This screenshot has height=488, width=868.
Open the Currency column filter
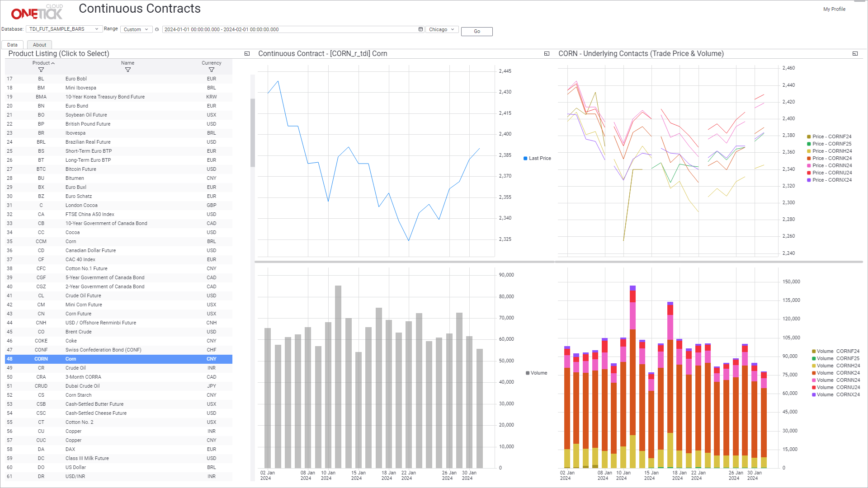pyautogui.click(x=212, y=70)
